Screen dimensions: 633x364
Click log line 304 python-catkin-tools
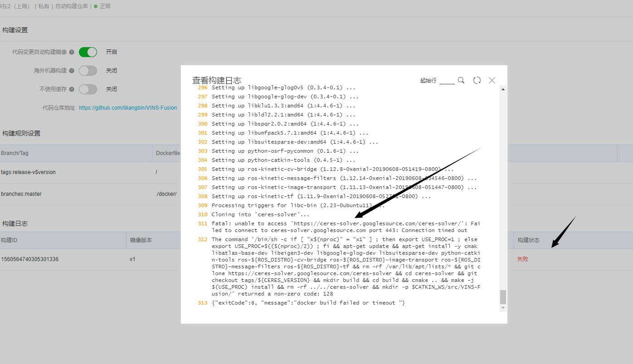pos(283,160)
